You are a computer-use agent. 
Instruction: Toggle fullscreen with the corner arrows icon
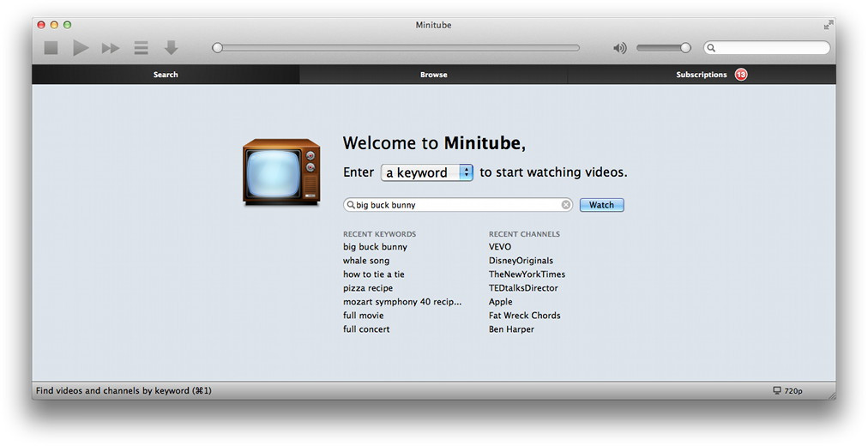coord(829,25)
